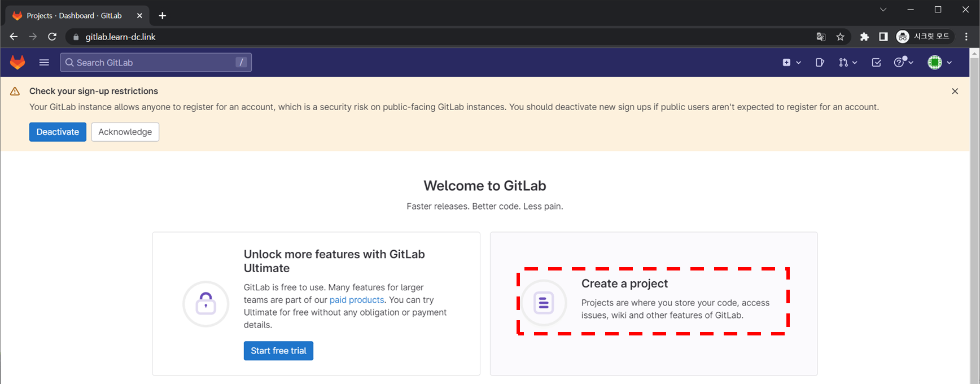
Task: Dismiss the sign-up restrictions warning banner
Action: pos(955,91)
